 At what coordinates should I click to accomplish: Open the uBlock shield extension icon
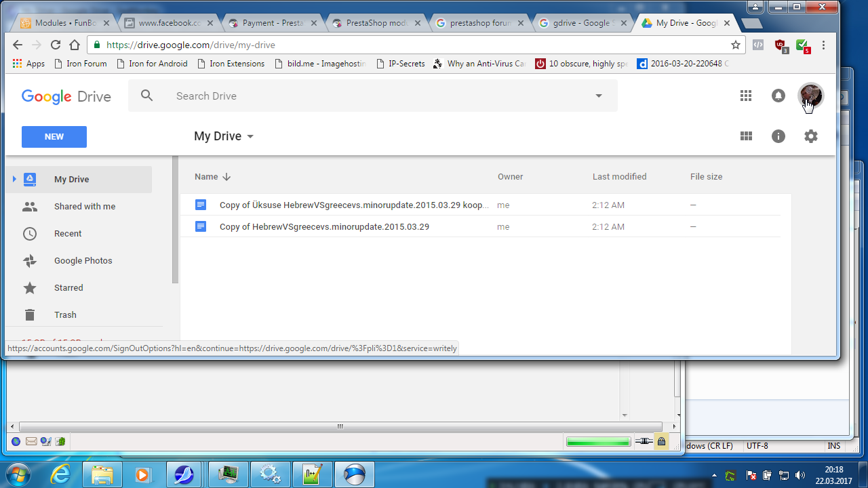[x=781, y=45]
